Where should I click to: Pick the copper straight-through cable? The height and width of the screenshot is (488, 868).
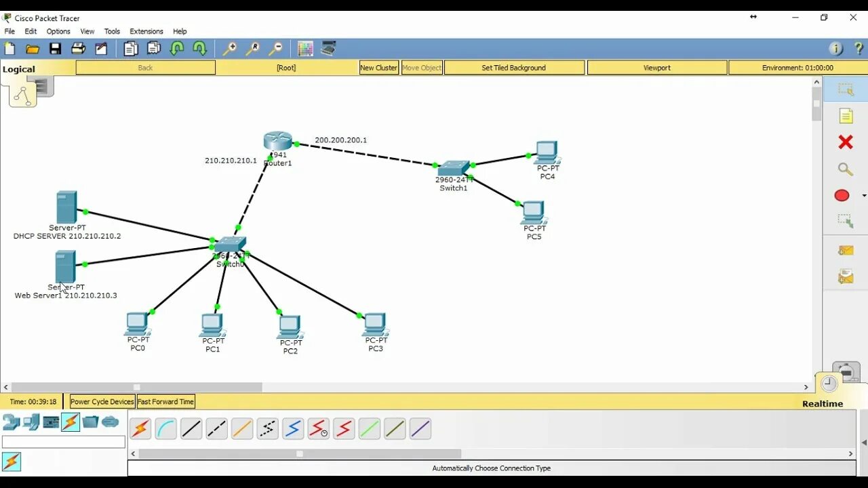coord(191,428)
